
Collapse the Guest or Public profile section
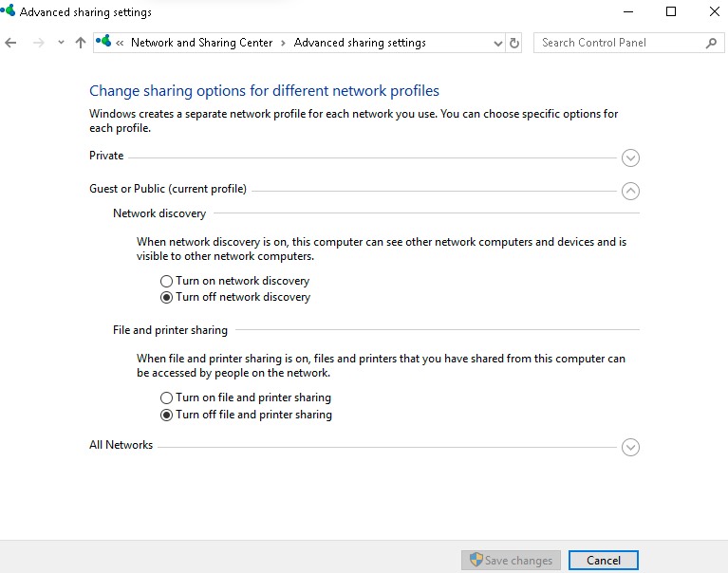click(x=630, y=191)
